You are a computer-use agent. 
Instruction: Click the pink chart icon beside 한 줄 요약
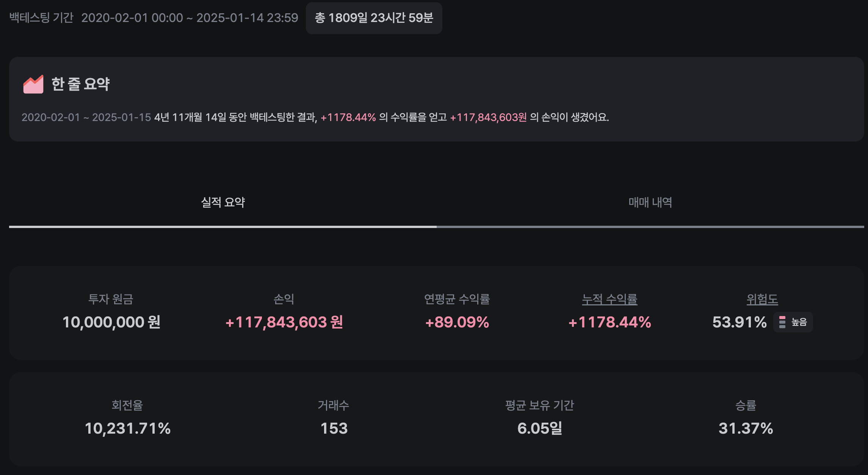[x=33, y=84]
